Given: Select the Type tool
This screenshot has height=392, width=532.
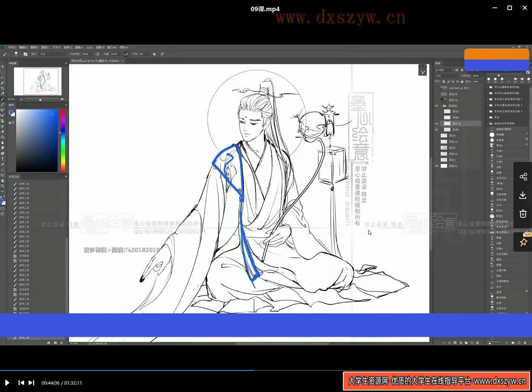Looking at the screenshot, I should click(3, 159).
